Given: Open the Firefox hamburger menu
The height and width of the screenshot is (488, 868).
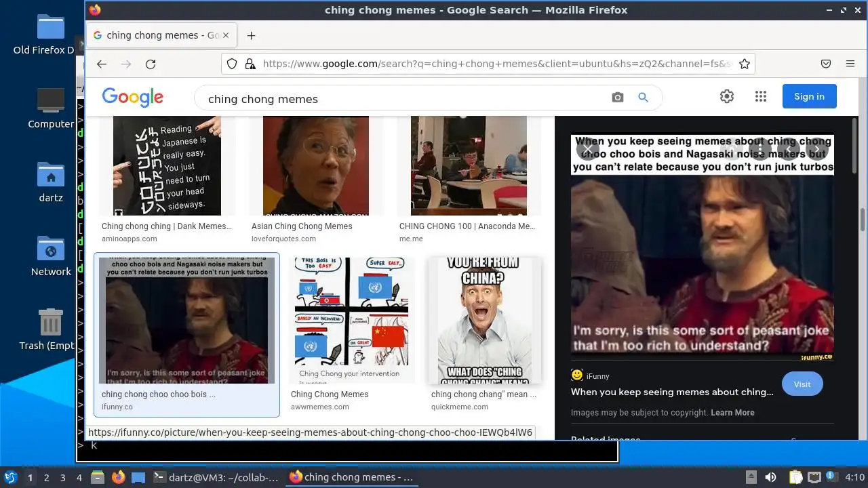Looking at the screenshot, I should (850, 64).
